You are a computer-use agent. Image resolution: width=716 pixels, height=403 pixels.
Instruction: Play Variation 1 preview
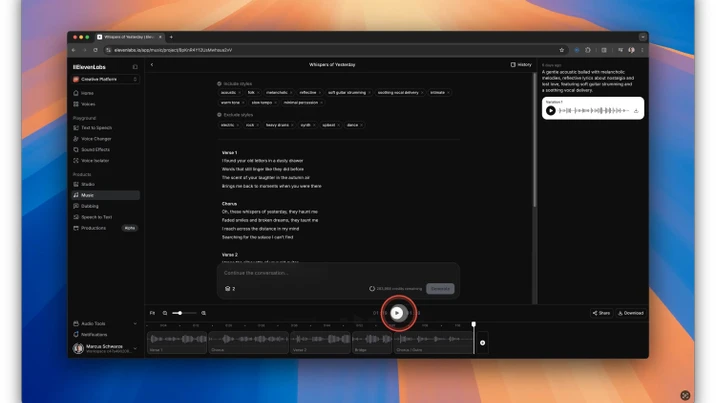[x=551, y=111]
